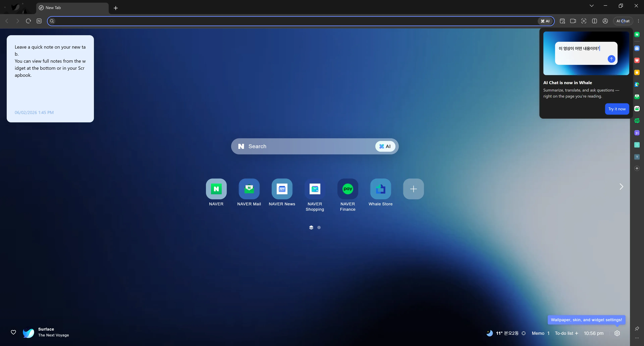Select the stacked layers page indicator
Viewport: 644px width, 346px height.
pos(311,228)
